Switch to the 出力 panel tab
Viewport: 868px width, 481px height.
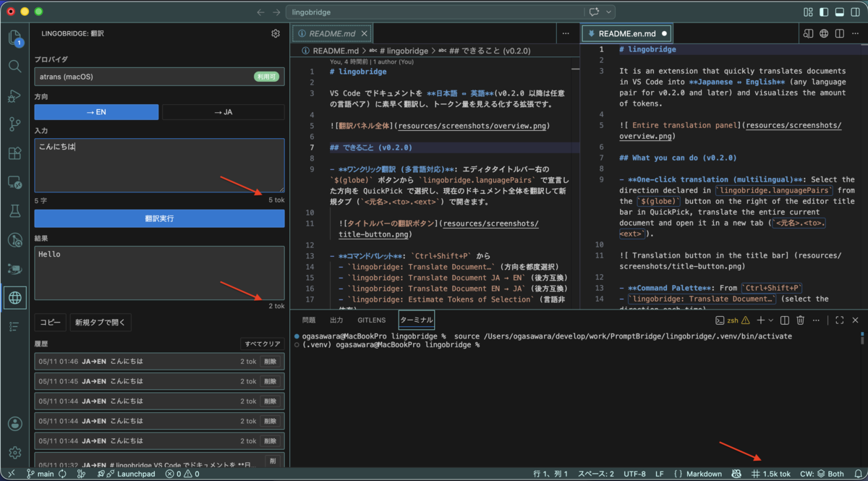coord(336,320)
